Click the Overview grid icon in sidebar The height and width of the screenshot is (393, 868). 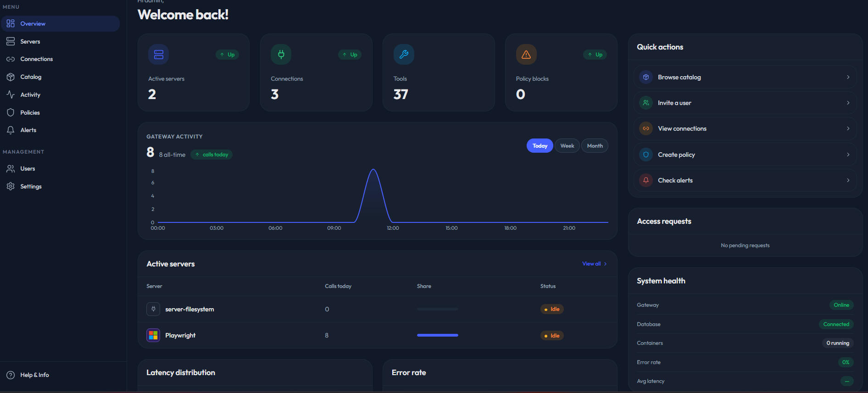click(x=11, y=23)
